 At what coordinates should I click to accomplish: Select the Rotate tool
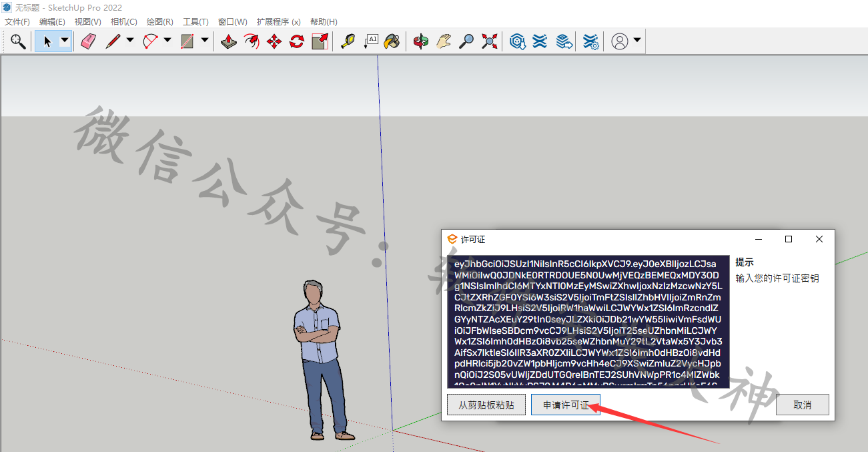coord(297,41)
